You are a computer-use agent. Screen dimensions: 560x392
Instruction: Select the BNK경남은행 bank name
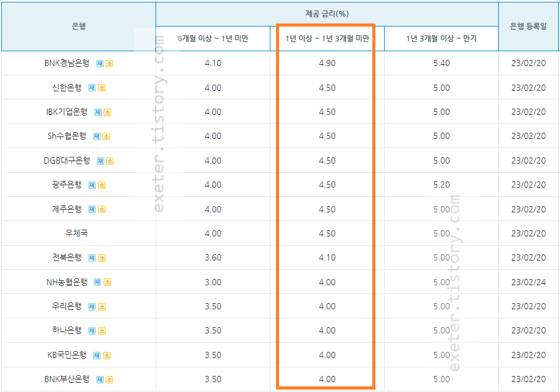click(x=67, y=63)
